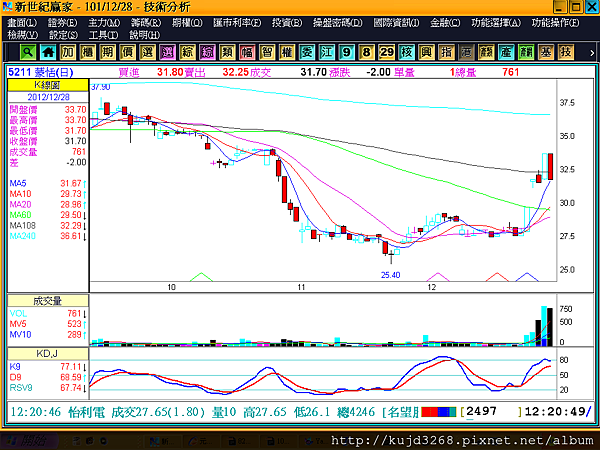Click the pink 選 toolbar icon

(168, 52)
